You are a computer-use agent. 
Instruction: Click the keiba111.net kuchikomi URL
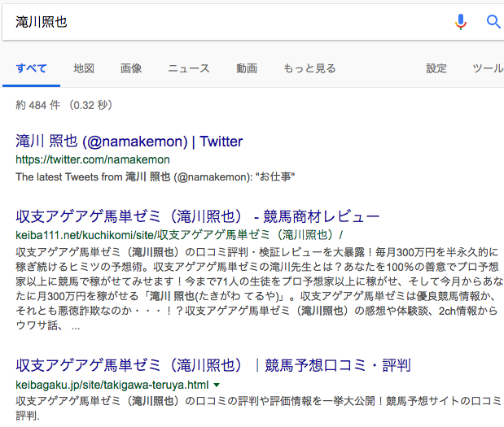[179, 235]
